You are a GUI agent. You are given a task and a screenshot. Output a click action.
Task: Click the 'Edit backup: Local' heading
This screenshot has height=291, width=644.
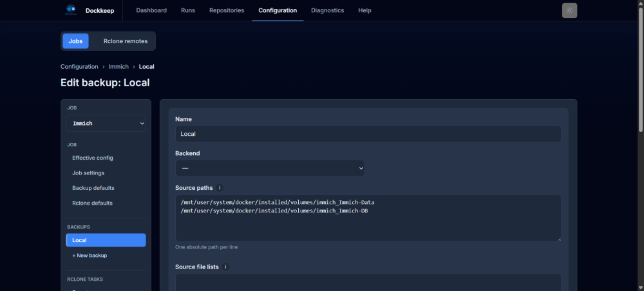(x=105, y=82)
